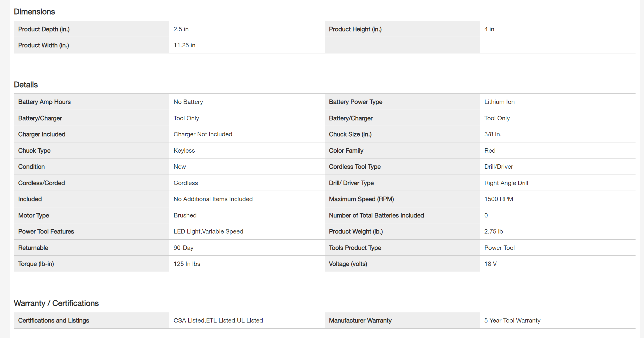Screen dimensions: 644x338
Task: Click the 11.25 in width value
Action: 184,45
